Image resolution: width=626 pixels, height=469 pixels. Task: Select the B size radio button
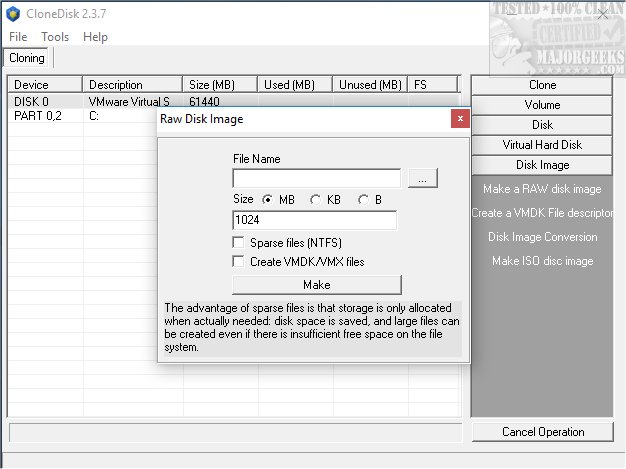[x=363, y=199]
